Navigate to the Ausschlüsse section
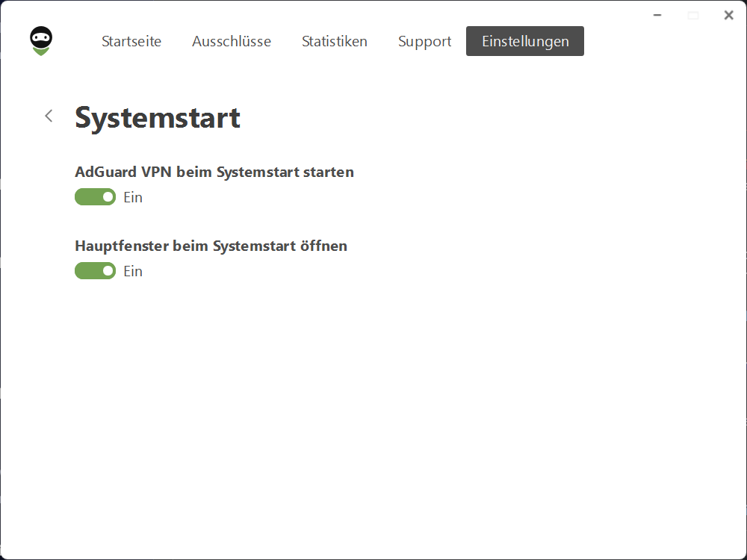This screenshot has width=747, height=560. [232, 41]
